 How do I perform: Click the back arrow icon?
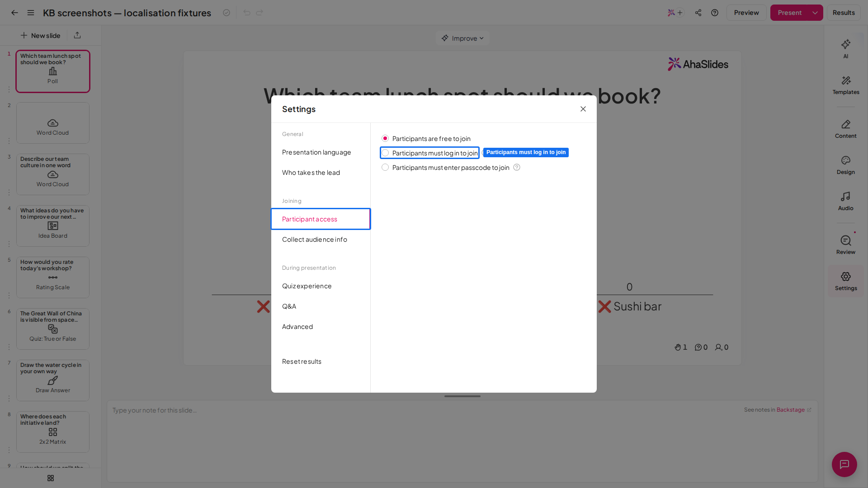pyautogui.click(x=14, y=13)
